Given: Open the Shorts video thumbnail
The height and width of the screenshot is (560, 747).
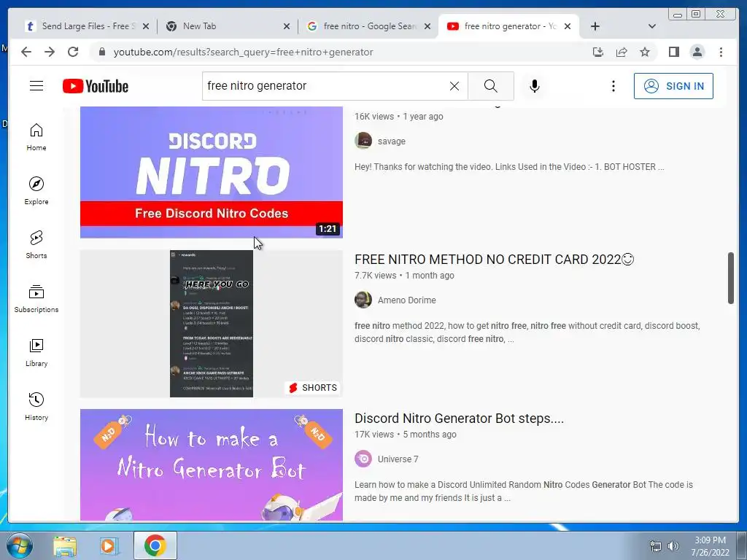Looking at the screenshot, I should pos(211,323).
